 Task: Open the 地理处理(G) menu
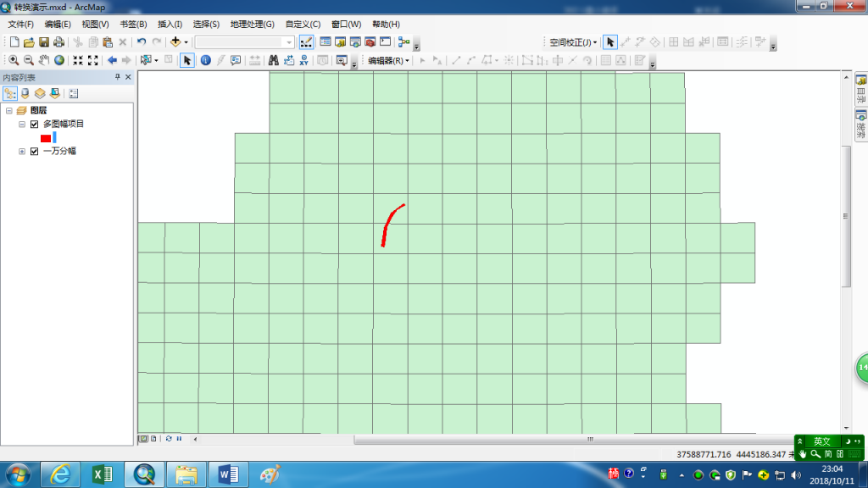point(252,25)
